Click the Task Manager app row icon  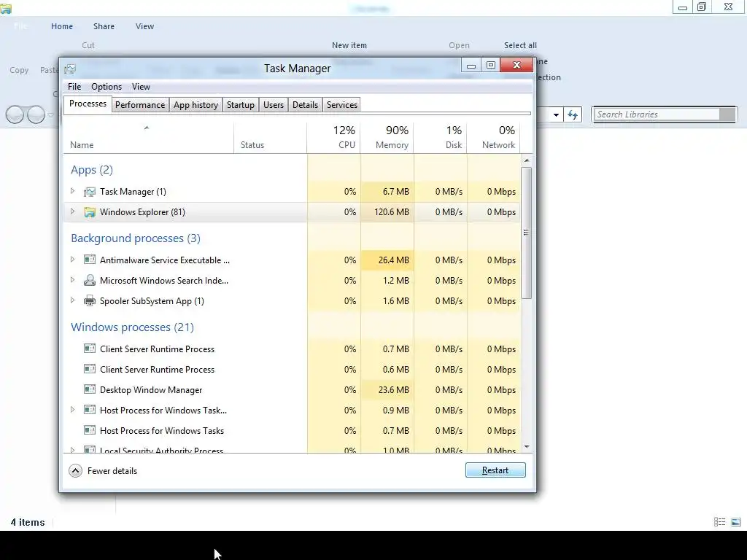click(x=90, y=192)
